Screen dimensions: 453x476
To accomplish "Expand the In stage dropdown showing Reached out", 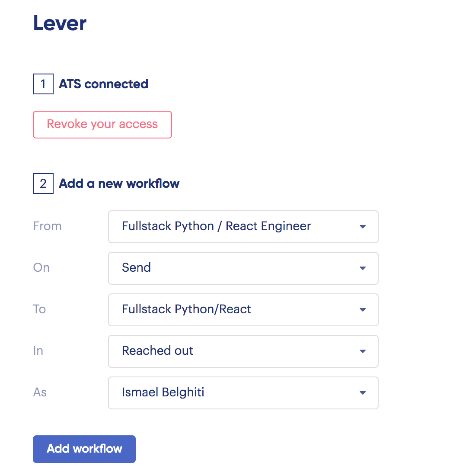I will [243, 351].
